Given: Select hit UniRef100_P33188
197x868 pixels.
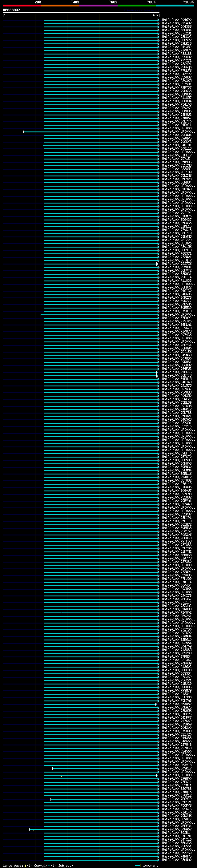Looking at the screenshot, I should pos(176,54).
